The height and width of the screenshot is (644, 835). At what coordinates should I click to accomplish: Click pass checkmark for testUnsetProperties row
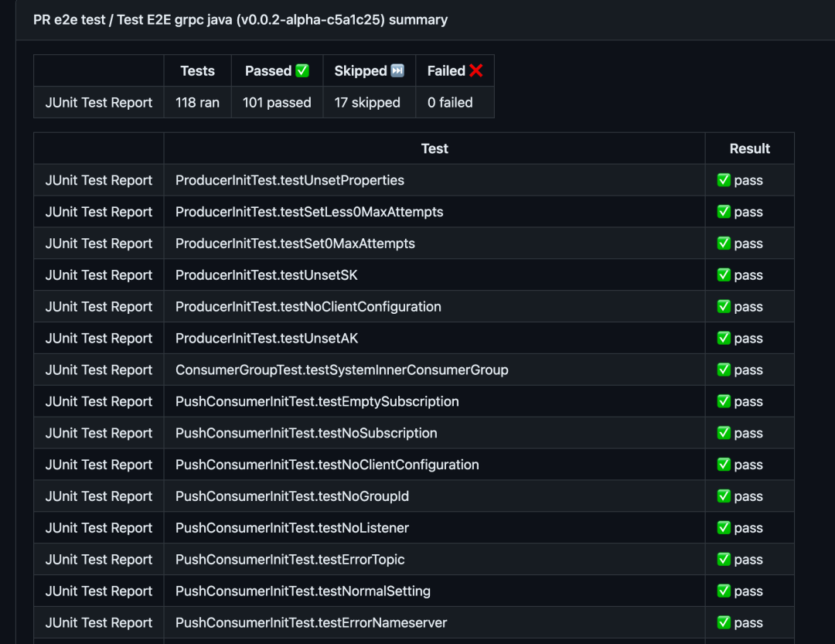point(724,180)
